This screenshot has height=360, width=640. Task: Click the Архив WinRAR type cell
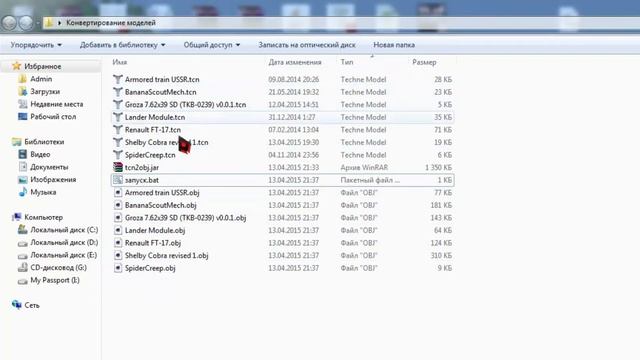364,167
